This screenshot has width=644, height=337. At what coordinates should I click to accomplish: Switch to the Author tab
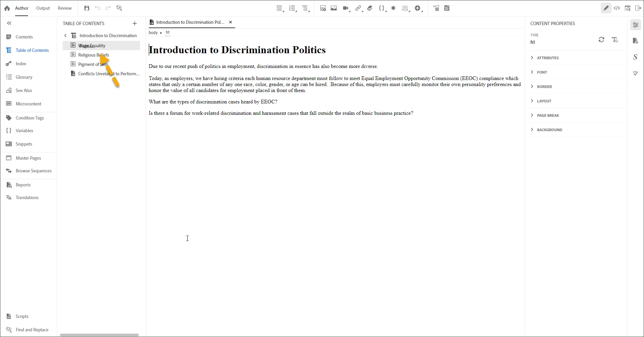(x=22, y=8)
